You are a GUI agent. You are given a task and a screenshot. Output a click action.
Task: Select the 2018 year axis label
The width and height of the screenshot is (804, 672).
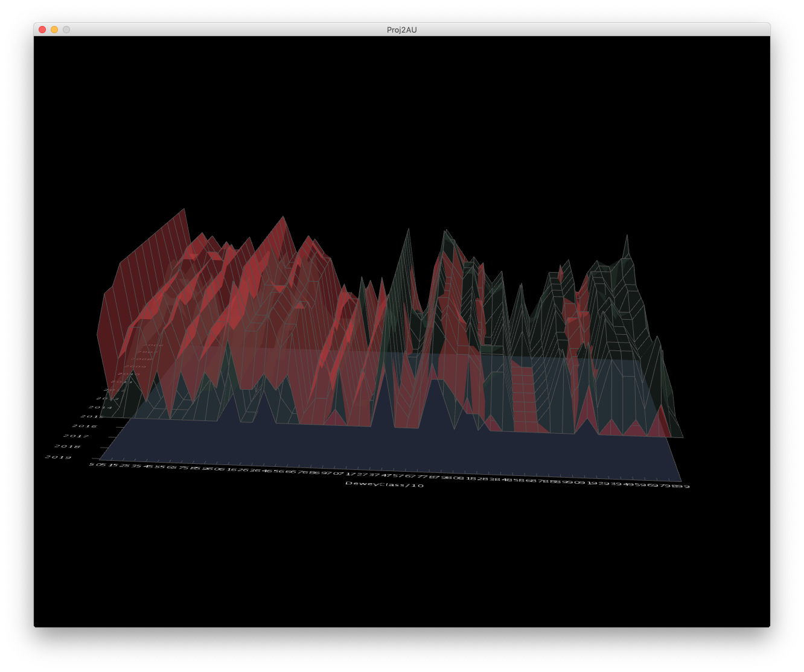point(67,446)
